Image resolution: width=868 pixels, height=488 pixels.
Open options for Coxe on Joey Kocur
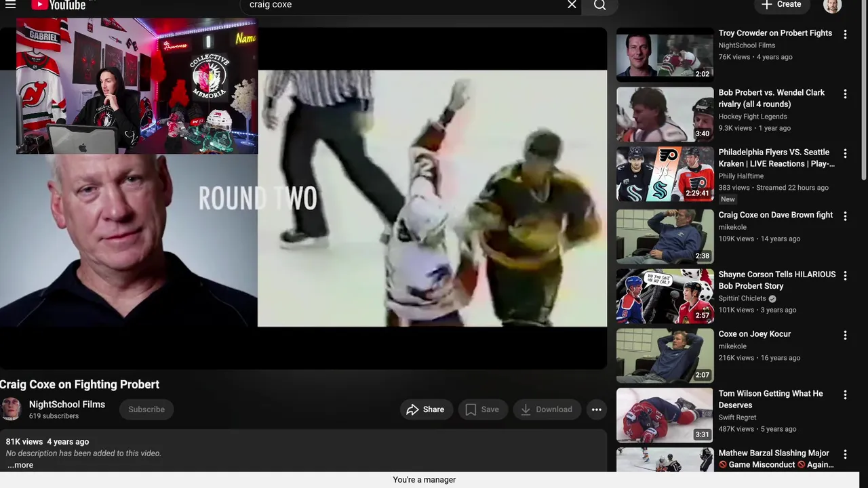[x=845, y=335]
